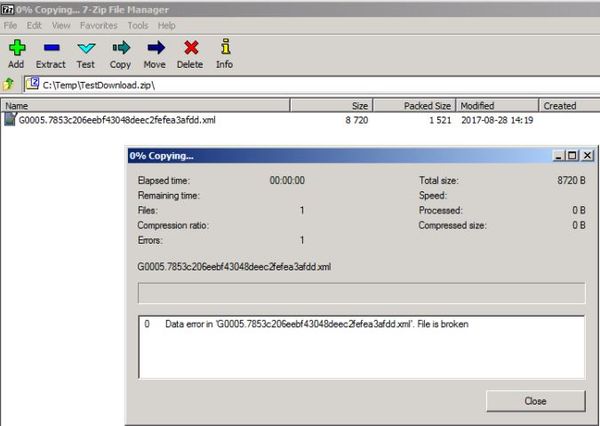Go up one folder level

tap(10, 84)
